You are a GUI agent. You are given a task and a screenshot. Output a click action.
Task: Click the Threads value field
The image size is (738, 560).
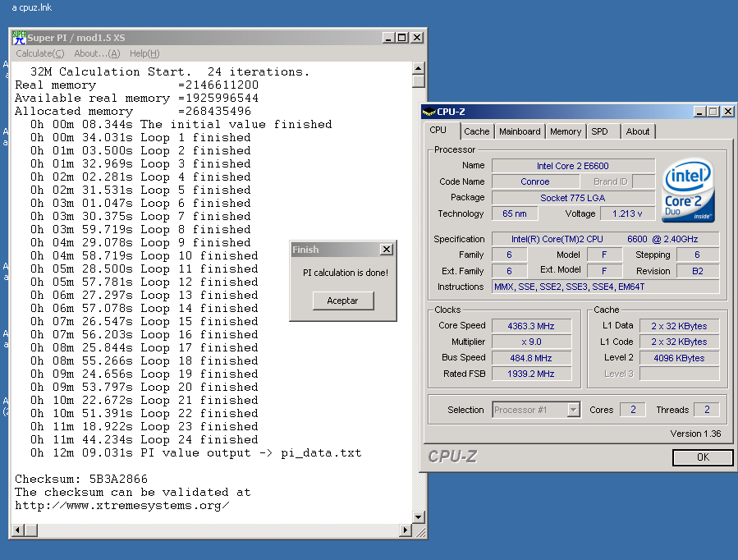coord(707,410)
